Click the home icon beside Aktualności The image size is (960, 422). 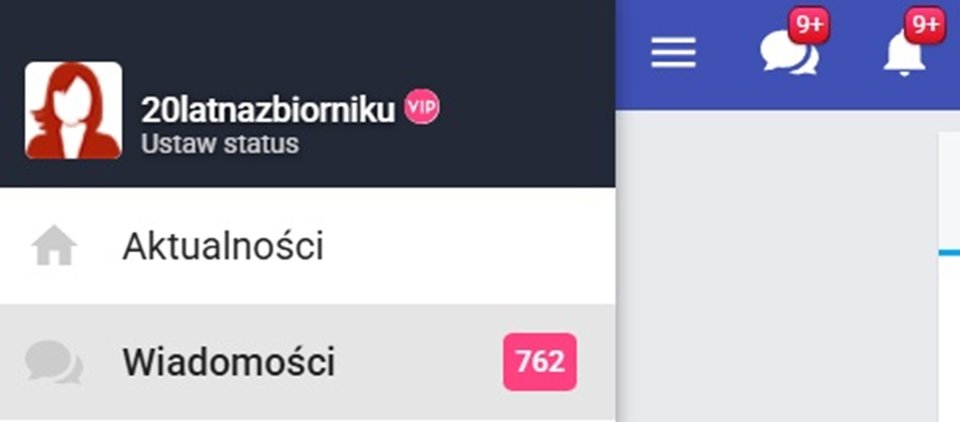point(54,247)
